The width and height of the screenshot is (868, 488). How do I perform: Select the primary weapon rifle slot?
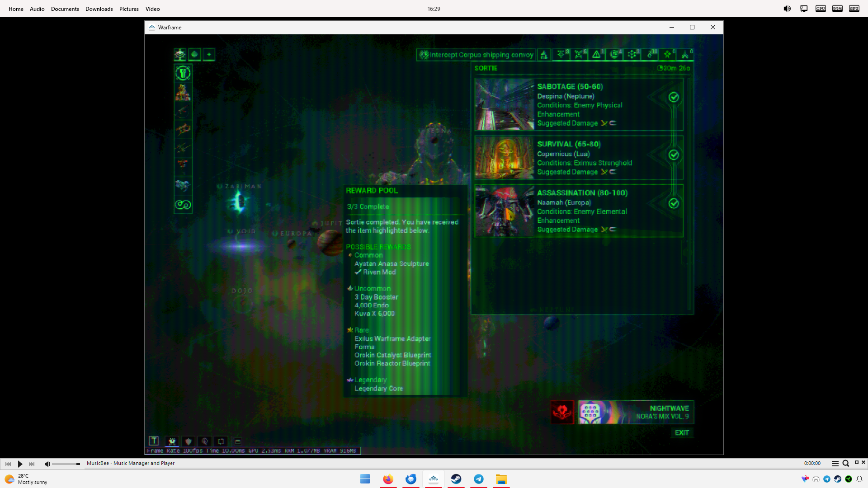[x=183, y=111]
